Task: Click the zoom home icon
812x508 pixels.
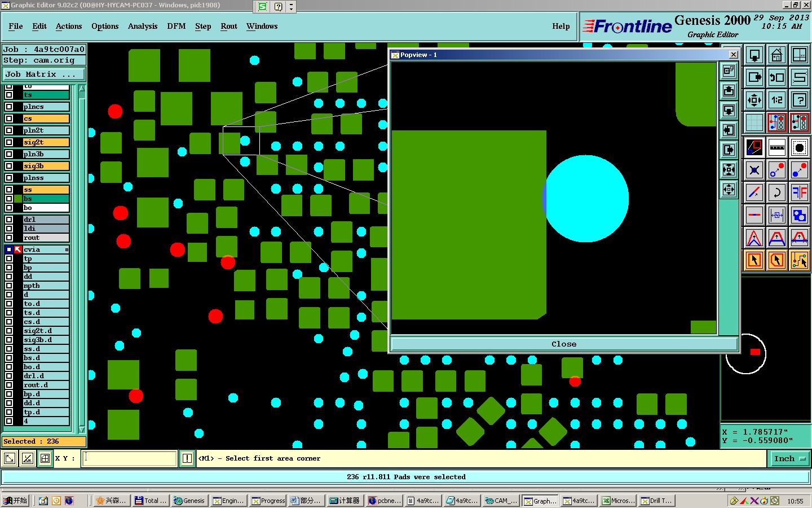Action: (x=777, y=55)
